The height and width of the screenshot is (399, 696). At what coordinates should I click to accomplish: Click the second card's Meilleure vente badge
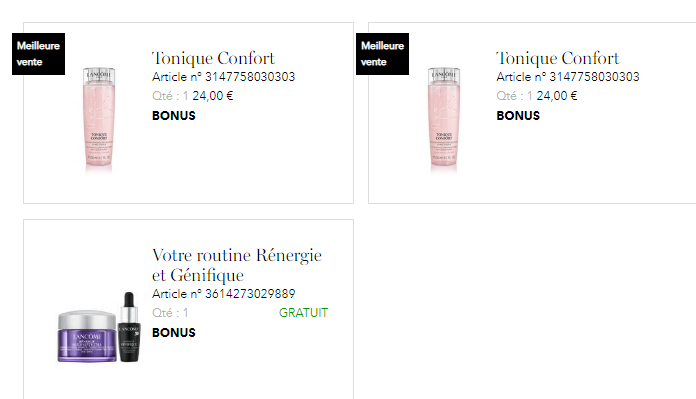382,54
